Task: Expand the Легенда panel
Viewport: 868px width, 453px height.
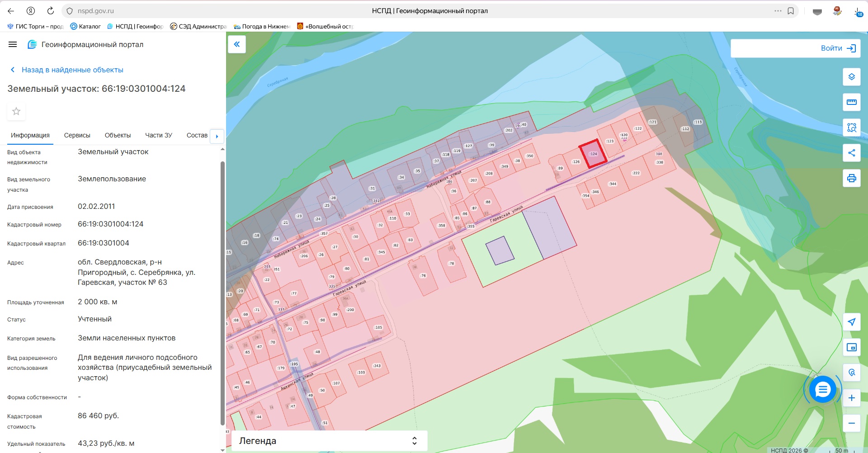Action: pos(329,441)
